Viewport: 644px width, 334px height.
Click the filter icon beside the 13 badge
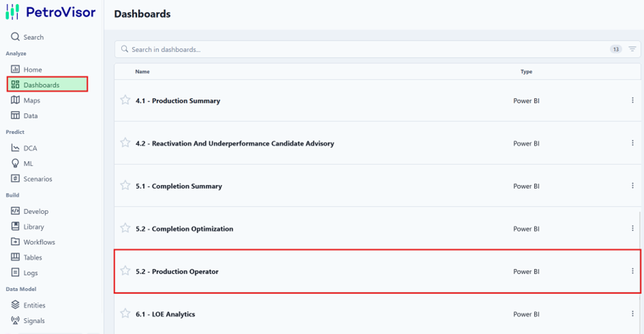pos(632,49)
